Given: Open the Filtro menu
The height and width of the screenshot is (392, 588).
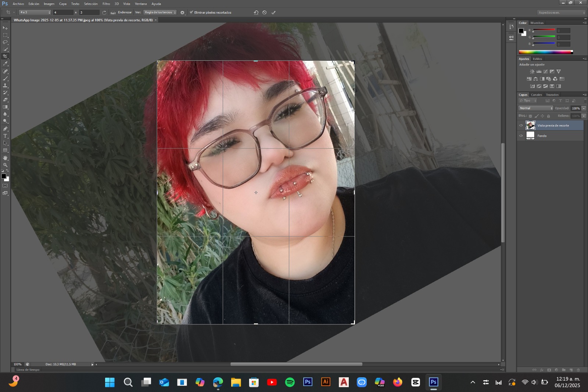Looking at the screenshot, I should click(x=106, y=4).
